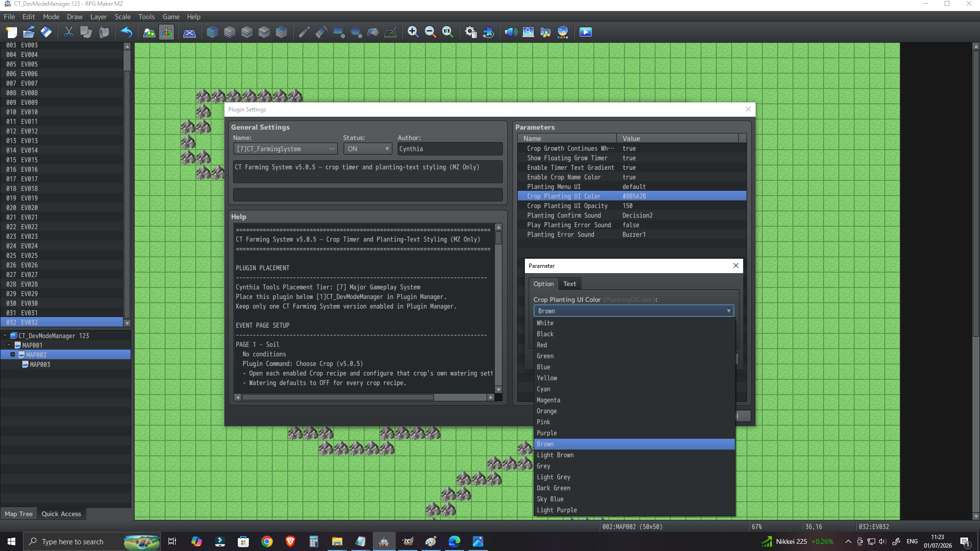Click the Open Project icon

[29, 32]
